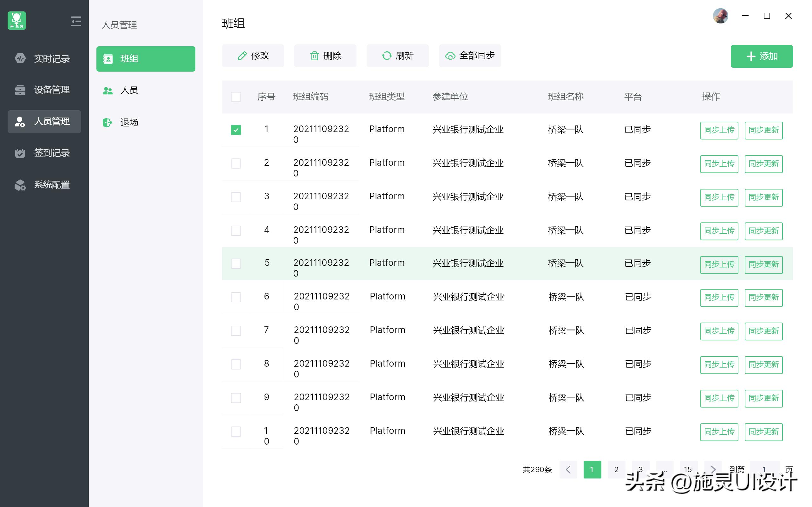This screenshot has width=812, height=507.
Task: Expand pagination ellipsis for more pages
Action: 665,469
